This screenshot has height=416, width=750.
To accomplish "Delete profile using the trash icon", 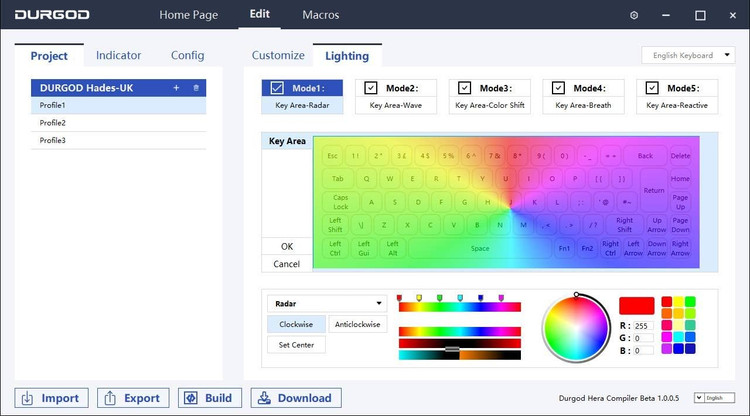I will click(x=196, y=88).
